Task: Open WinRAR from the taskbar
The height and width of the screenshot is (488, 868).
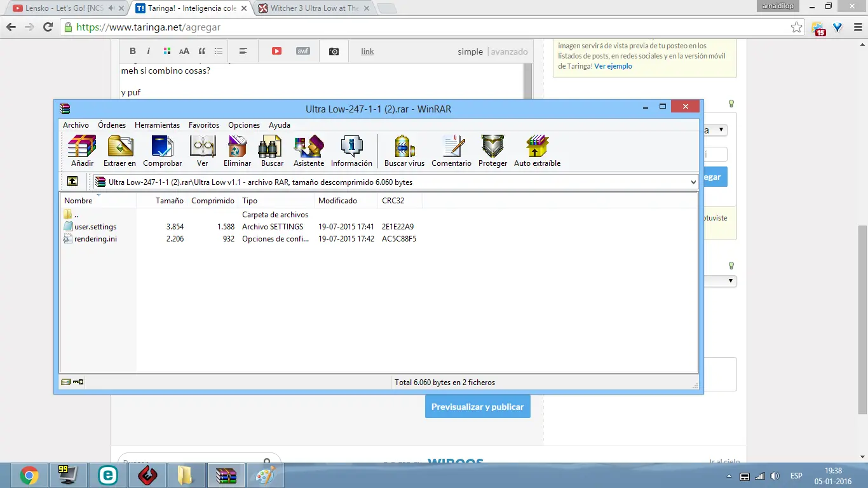Action: (x=226, y=475)
